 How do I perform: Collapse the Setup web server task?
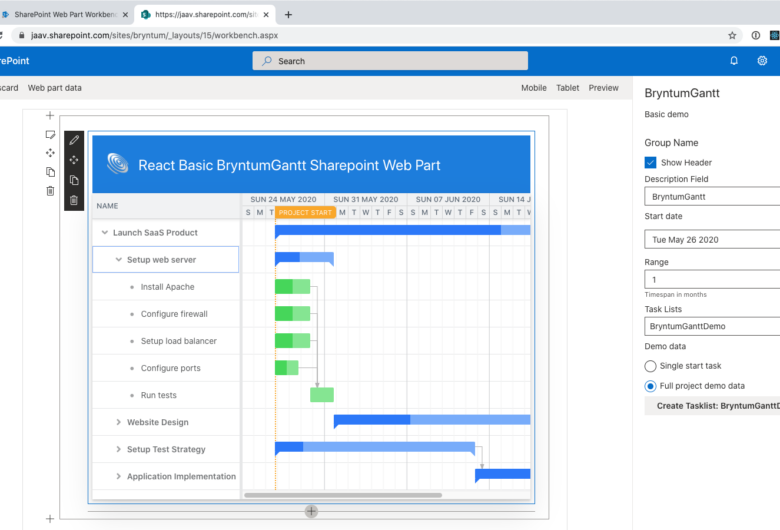[118, 259]
